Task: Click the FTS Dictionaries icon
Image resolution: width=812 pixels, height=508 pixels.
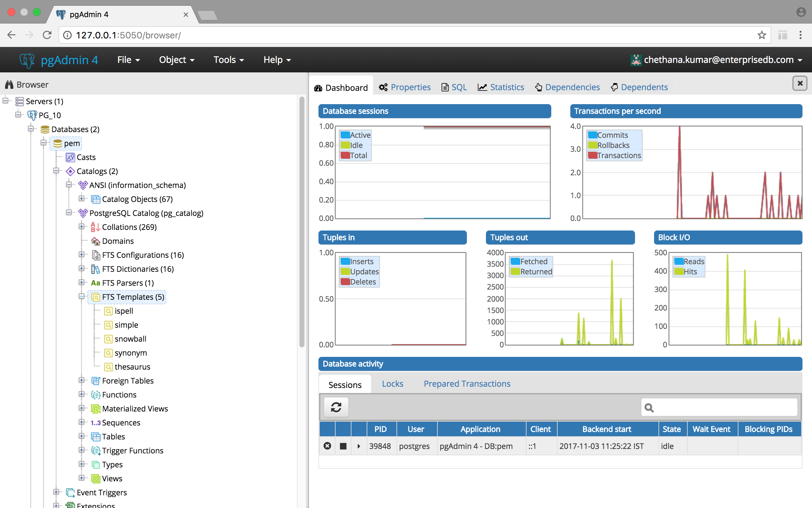Action: click(x=95, y=269)
